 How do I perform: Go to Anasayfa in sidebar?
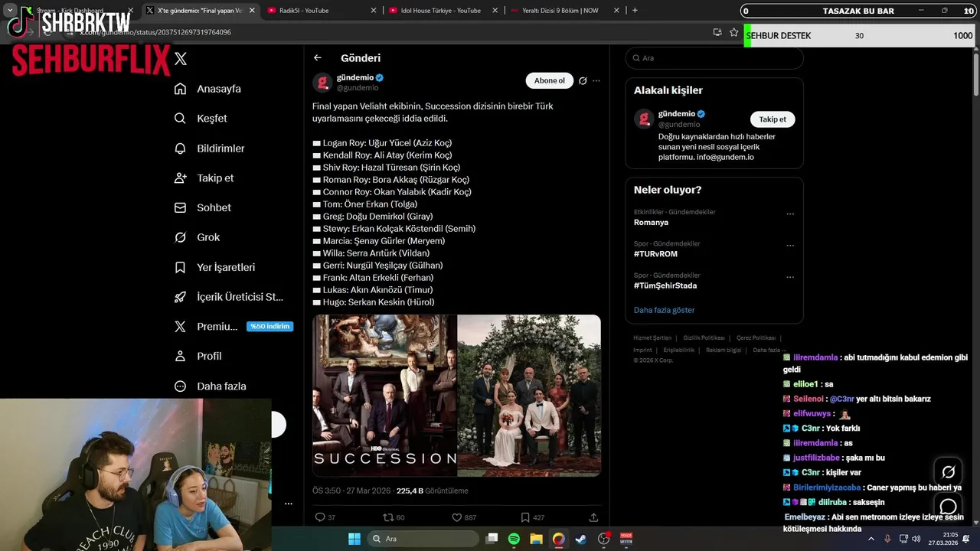[208, 89]
